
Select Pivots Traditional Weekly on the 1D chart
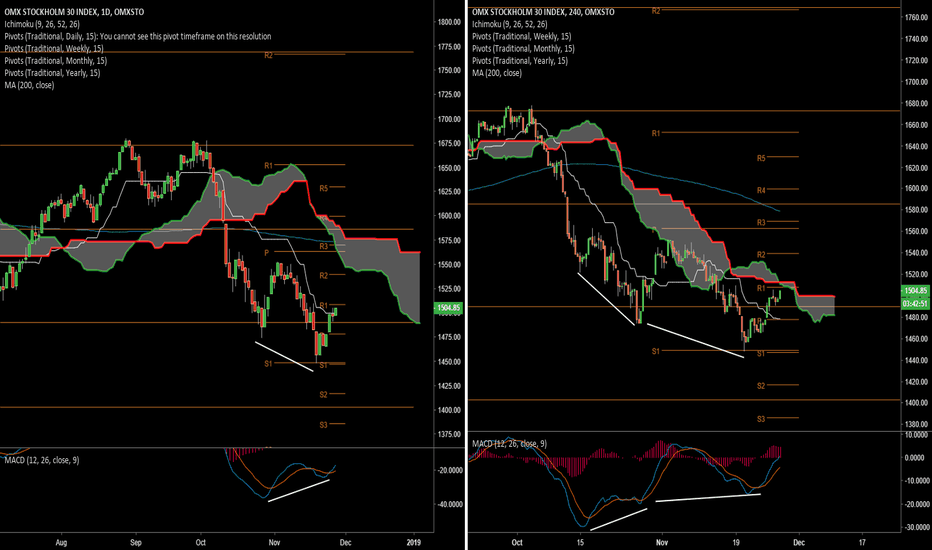[53, 49]
